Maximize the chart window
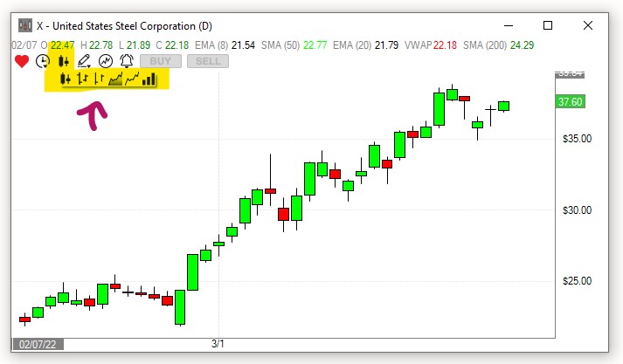The width and height of the screenshot is (623, 364). pos(548,24)
